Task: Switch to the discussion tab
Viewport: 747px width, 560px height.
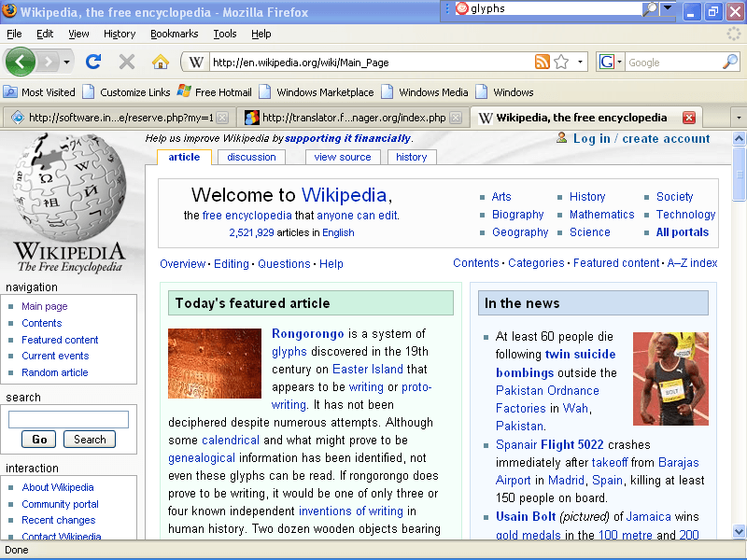Action: (250, 157)
